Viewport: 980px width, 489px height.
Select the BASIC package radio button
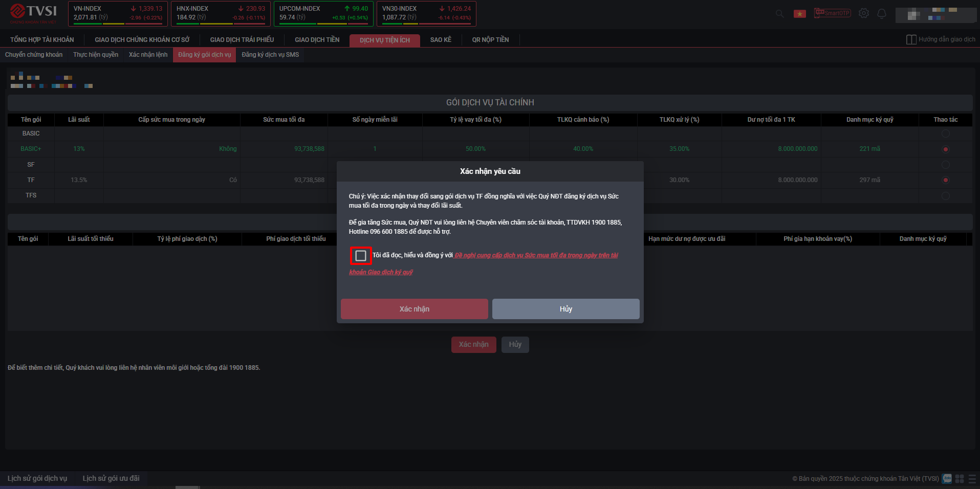945,134
